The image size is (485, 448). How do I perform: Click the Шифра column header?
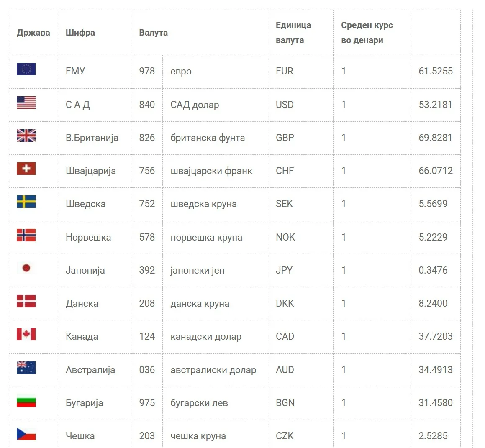[x=80, y=33]
